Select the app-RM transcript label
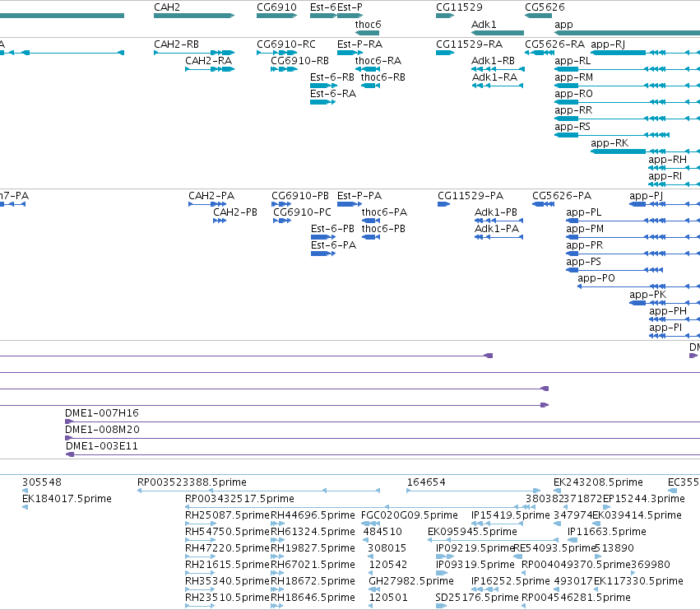This screenshot has width=700, height=610. 574,77
